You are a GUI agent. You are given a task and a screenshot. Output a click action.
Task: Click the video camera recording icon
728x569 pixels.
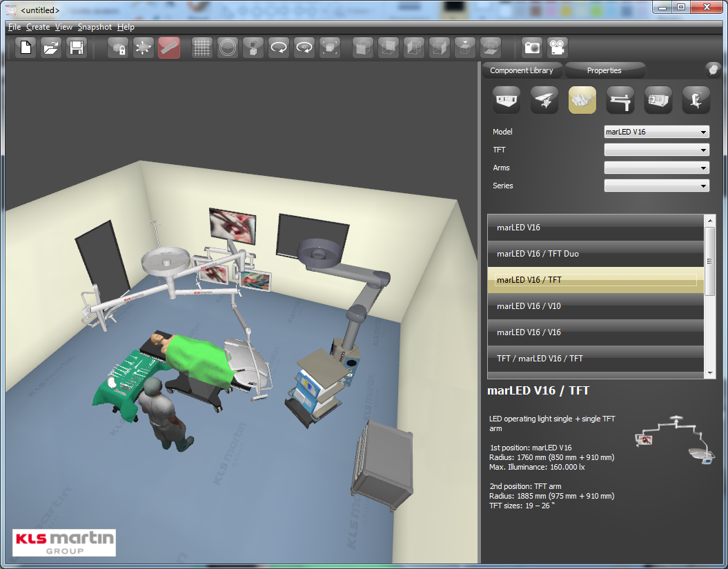pyautogui.click(x=558, y=48)
